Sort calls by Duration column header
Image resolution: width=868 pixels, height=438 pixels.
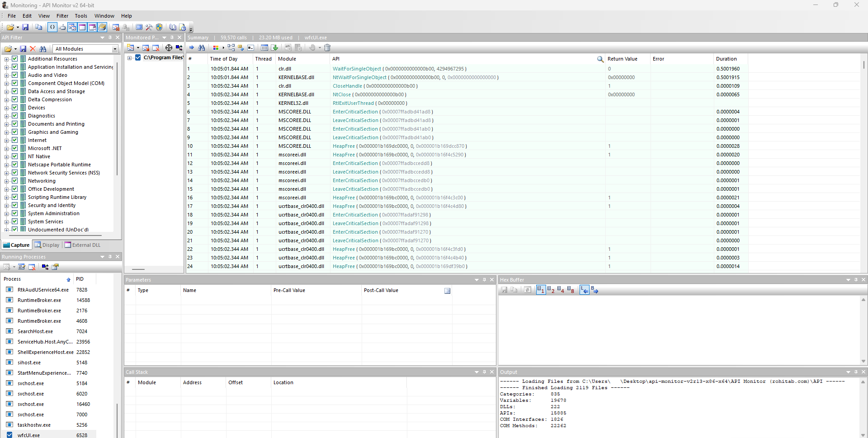click(726, 59)
